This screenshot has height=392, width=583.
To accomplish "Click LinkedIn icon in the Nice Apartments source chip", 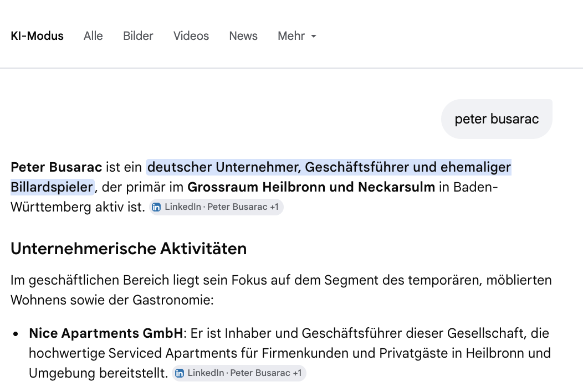I will [180, 373].
